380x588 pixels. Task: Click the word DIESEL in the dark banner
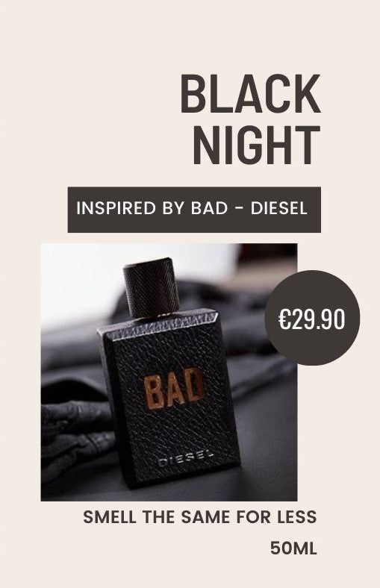(x=279, y=208)
